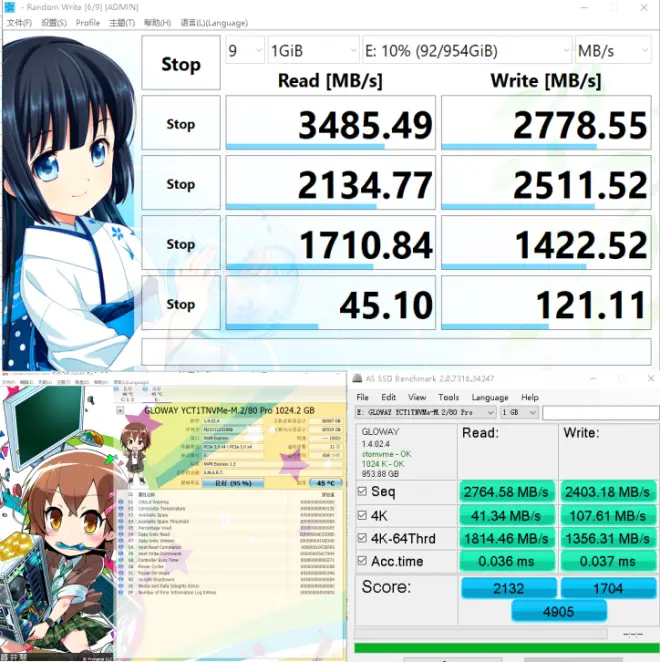Open AS SSD 1 GB size dropdown

tap(519, 412)
